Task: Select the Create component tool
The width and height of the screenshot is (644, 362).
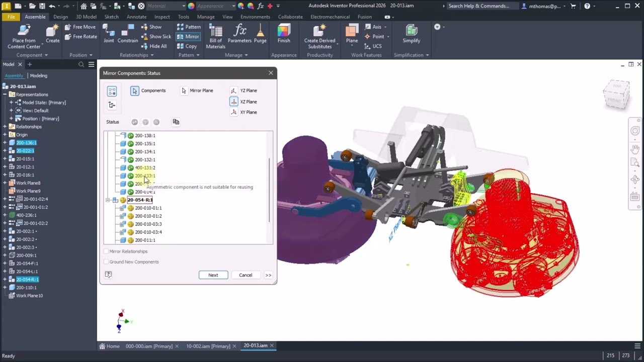Action: point(52,34)
